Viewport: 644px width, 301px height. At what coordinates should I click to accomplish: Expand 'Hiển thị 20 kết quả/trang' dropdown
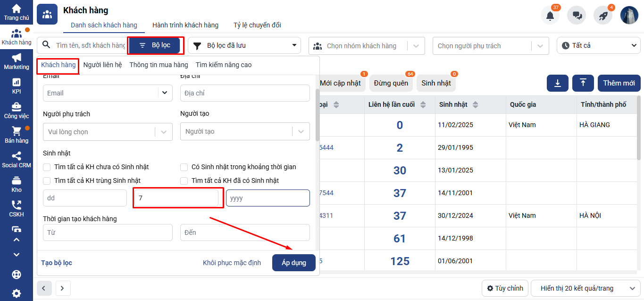click(x=585, y=288)
